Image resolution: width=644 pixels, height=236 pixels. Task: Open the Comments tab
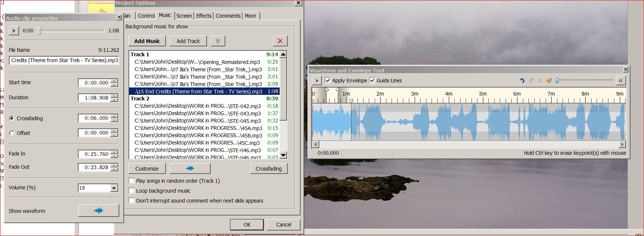[228, 16]
